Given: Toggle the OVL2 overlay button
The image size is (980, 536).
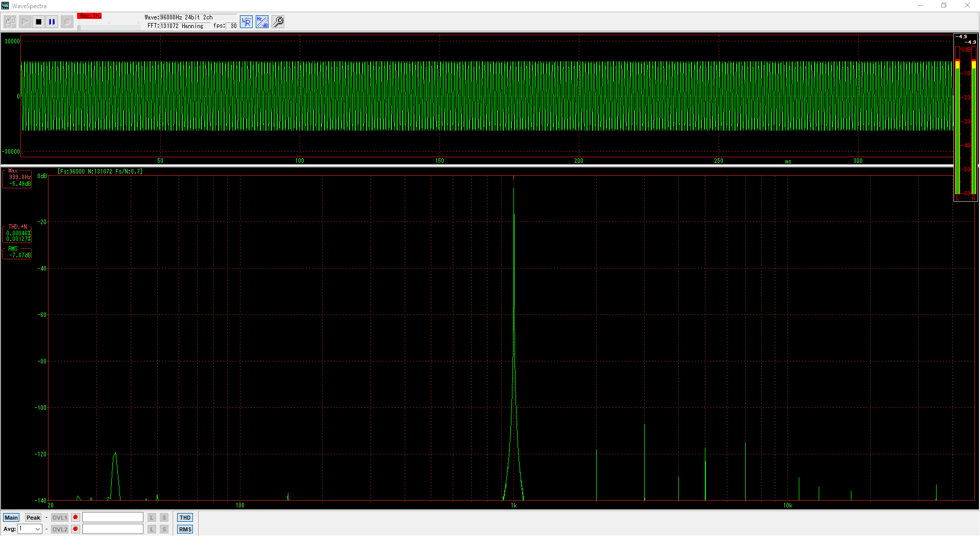Looking at the screenshot, I should tap(60, 529).
